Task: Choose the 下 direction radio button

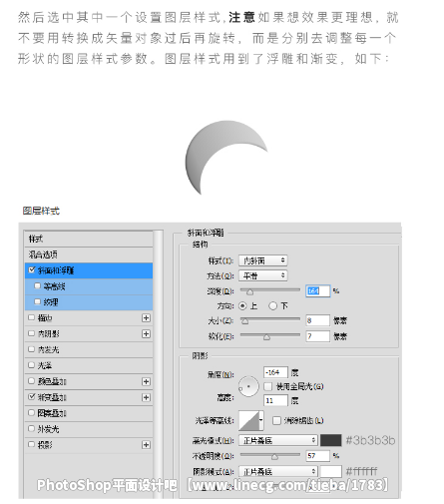Action: click(272, 305)
